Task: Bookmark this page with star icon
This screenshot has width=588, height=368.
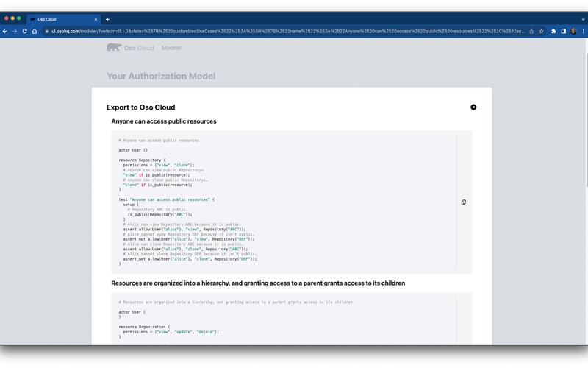Action: tap(541, 31)
